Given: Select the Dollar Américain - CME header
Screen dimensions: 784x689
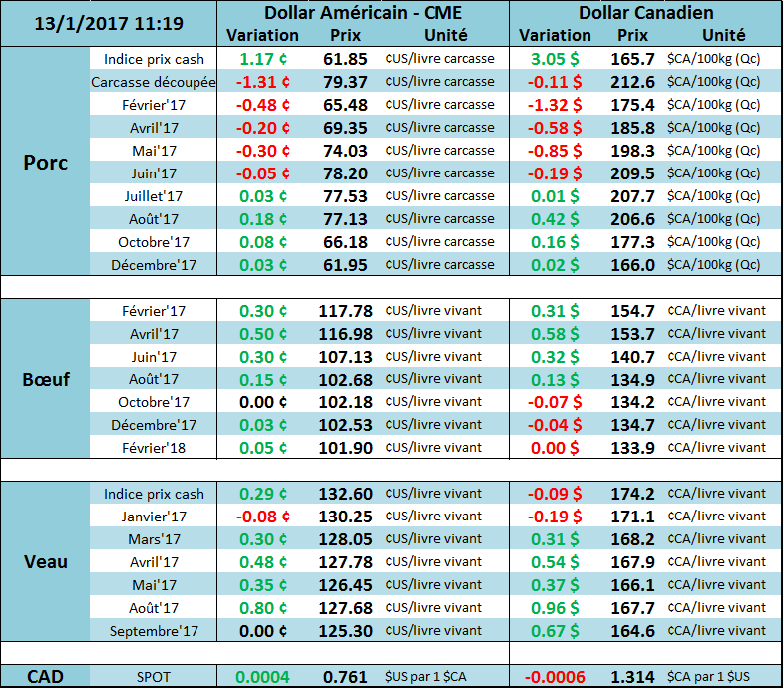Looking at the screenshot, I should [x=362, y=13].
